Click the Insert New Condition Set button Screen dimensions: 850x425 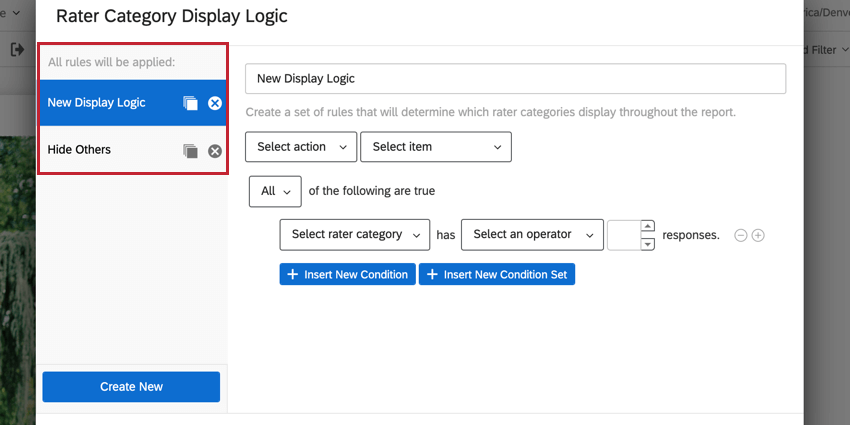tap(496, 274)
